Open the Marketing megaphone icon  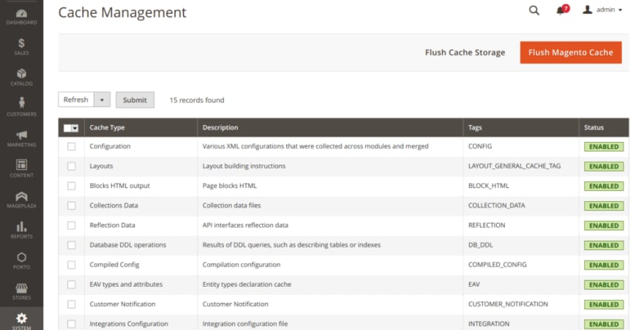point(21,138)
